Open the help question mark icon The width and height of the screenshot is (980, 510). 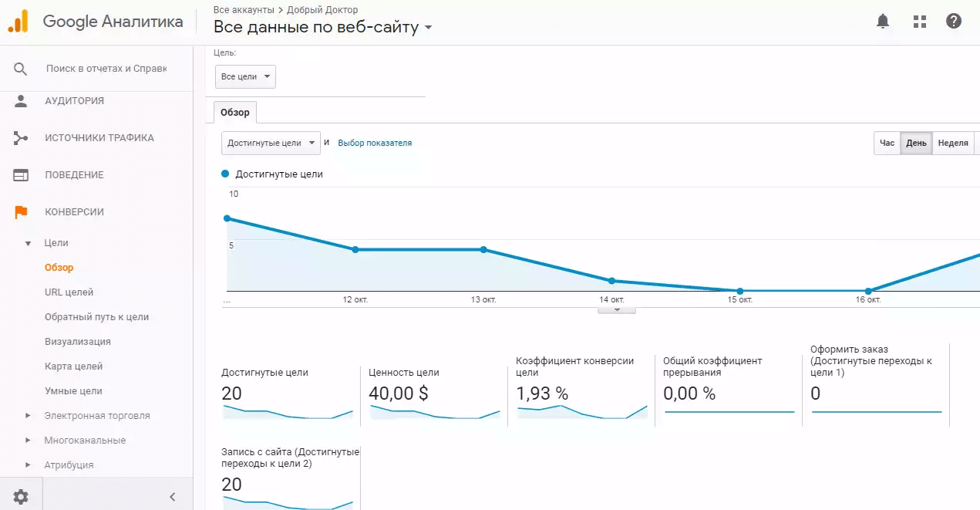coord(954,22)
